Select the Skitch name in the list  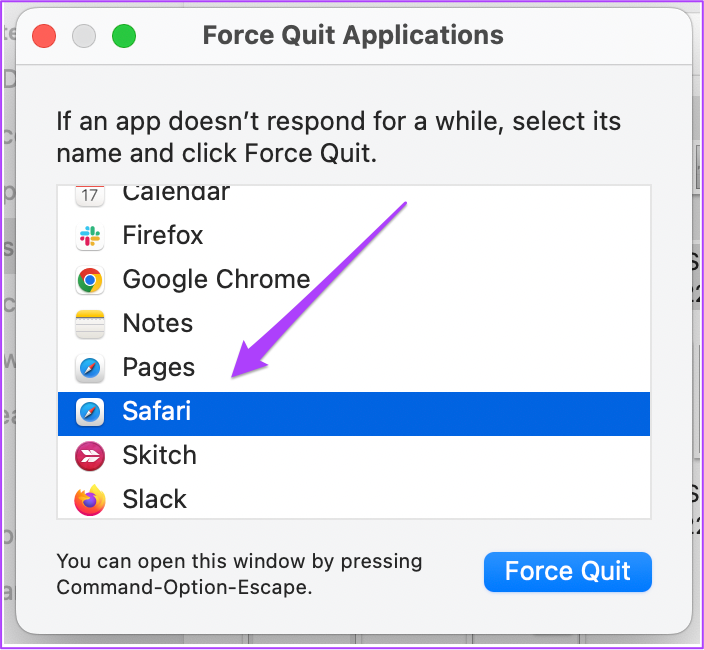pos(160,455)
